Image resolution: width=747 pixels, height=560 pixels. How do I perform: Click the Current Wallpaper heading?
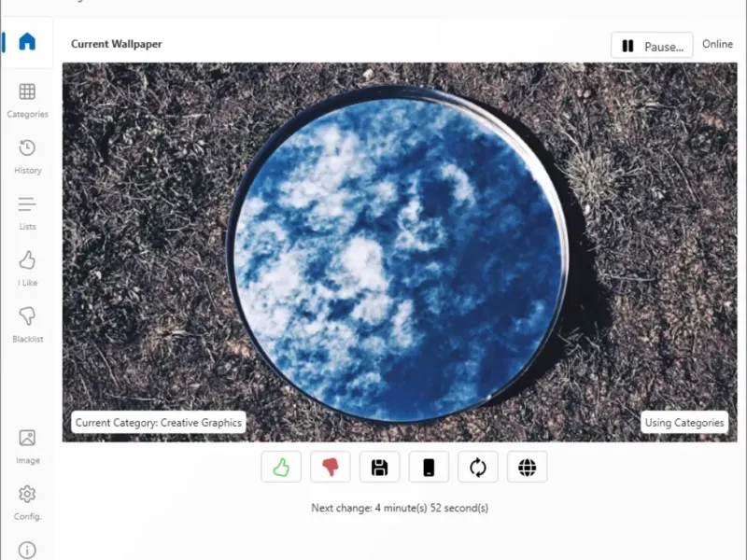tap(116, 44)
